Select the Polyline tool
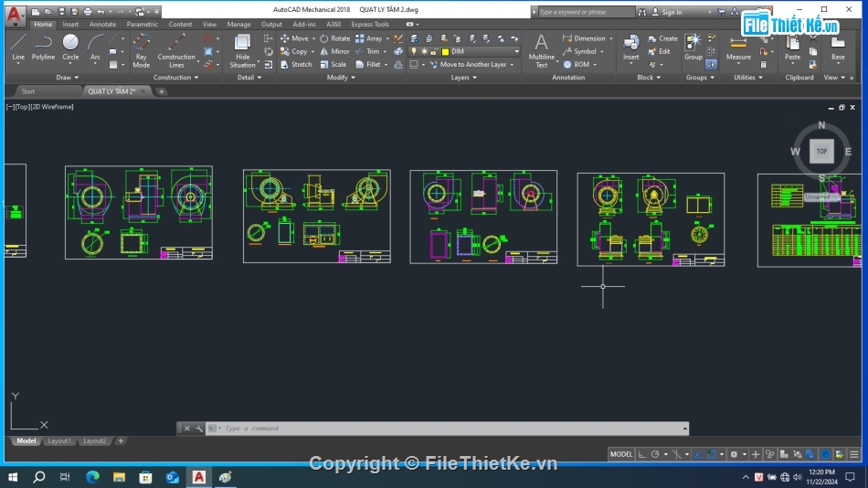 pos(43,48)
